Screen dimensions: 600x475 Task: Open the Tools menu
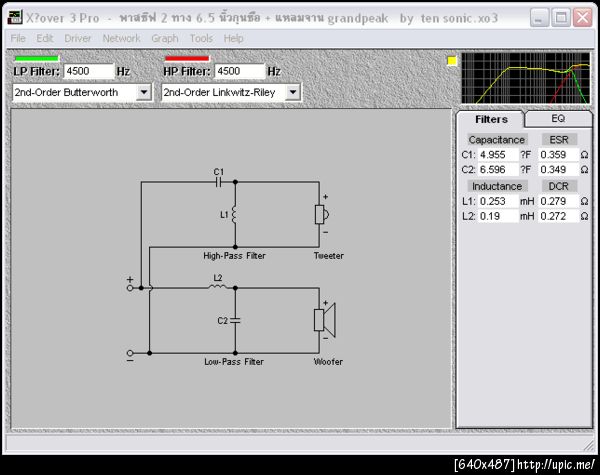click(201, 38)
